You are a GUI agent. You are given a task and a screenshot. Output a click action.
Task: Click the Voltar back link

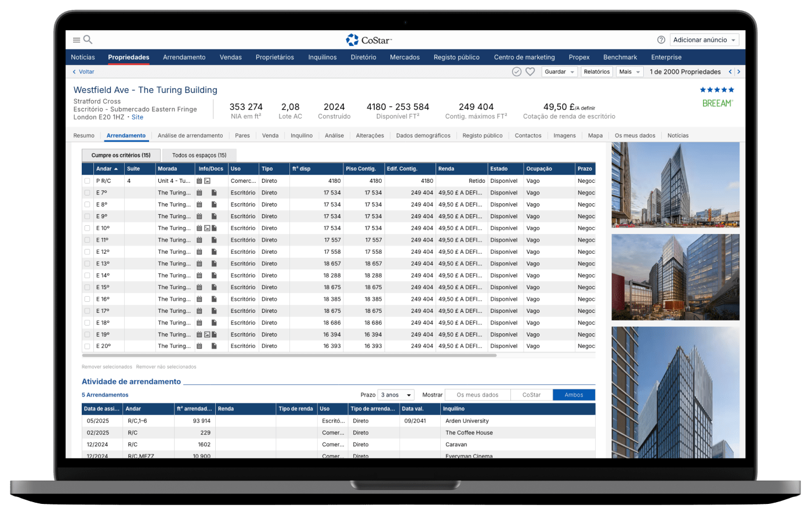[84, 72]
